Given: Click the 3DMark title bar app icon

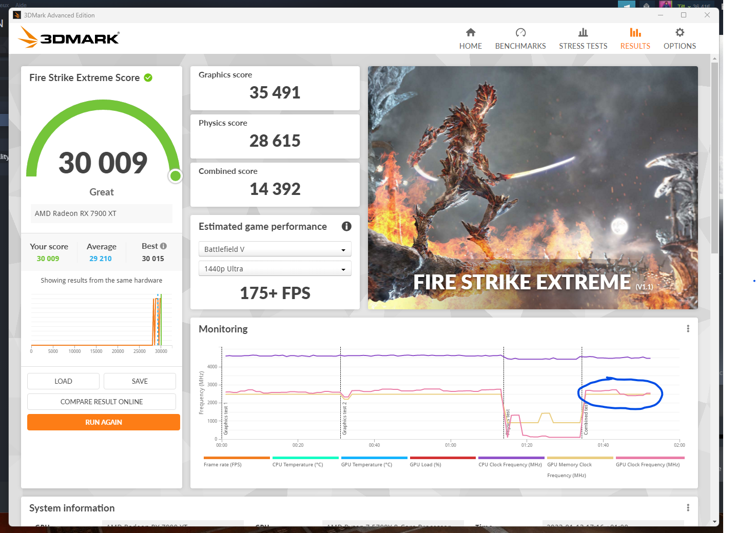Looking at the screenshot, I should click(x=17, y=15).
